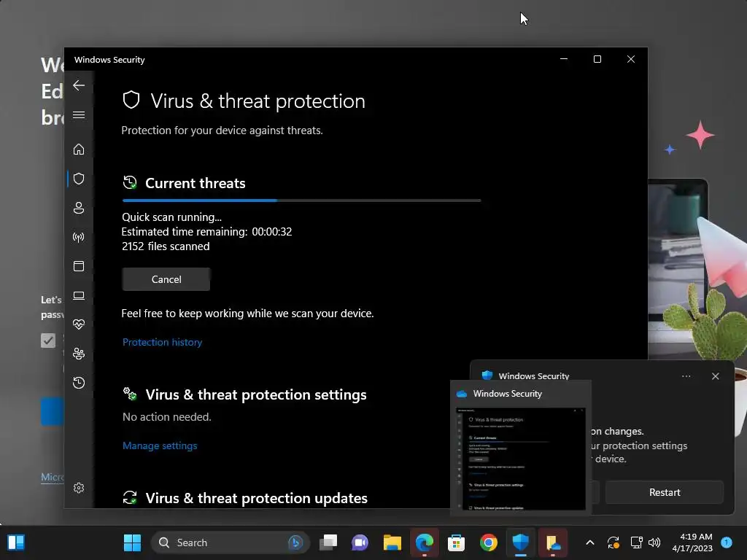Open the widgets panel icon
Viewport: 747px width, 560px height.
(16, 542)
